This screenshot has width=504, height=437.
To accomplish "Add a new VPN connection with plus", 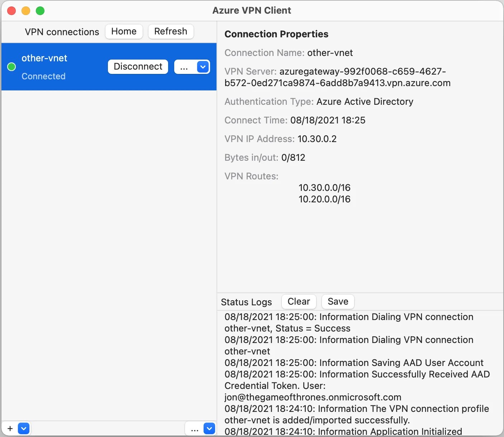I will [x=10, y=428].
